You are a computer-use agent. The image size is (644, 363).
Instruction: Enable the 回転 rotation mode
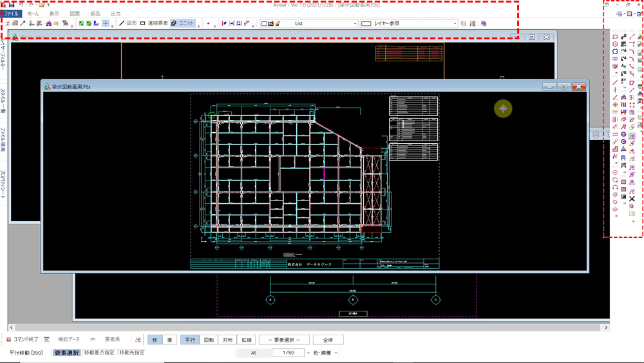click(x=209, y=340)
